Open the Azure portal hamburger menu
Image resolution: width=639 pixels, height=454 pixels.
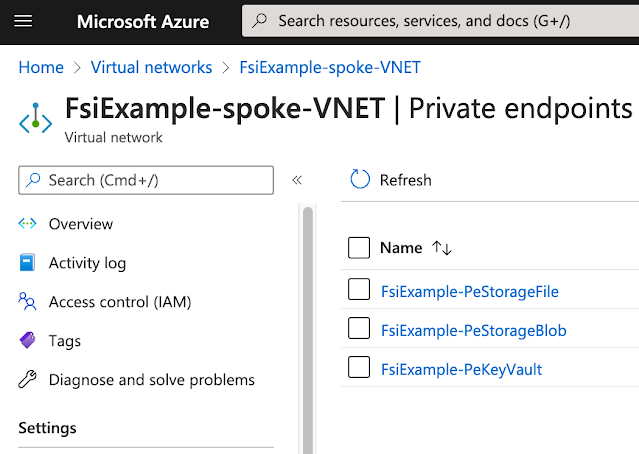point(24,20)
